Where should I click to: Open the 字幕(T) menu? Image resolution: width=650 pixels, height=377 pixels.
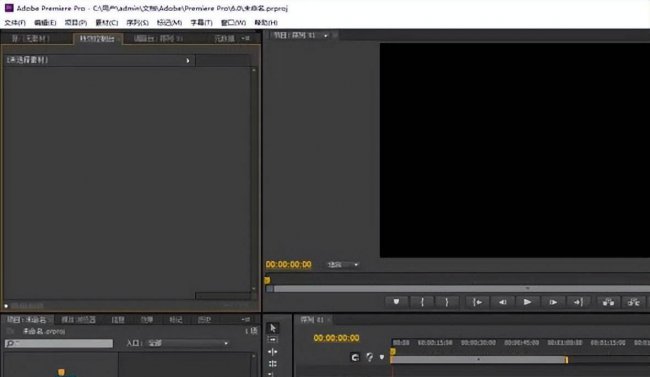pos(201,22)
